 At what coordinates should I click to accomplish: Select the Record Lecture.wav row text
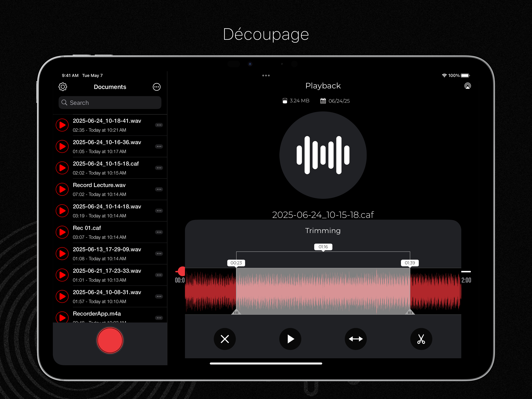click(x=99, y=185)
